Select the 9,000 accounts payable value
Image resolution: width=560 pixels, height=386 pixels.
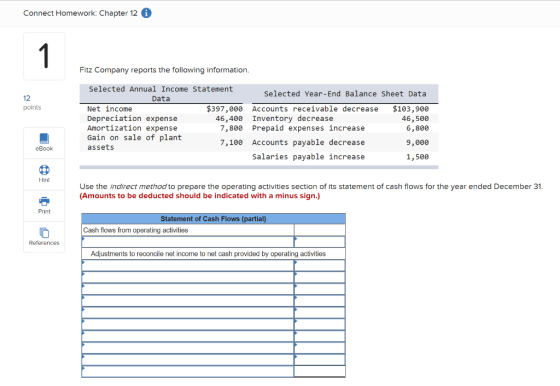[x=417, y=142]
